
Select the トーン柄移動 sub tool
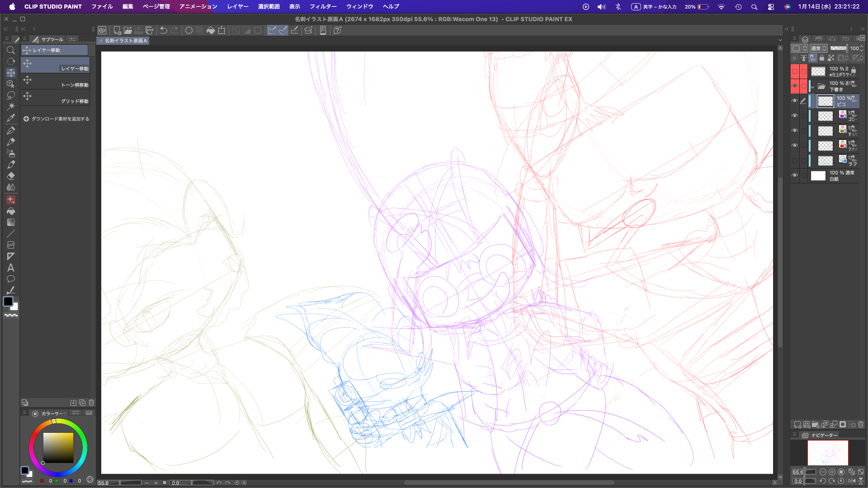55,81
